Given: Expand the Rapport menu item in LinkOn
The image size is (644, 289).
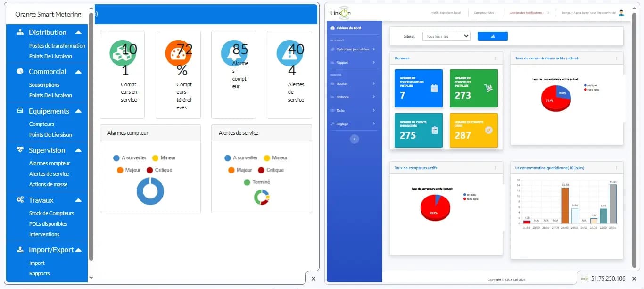Looking at the screenshot, I should (354, 62).
